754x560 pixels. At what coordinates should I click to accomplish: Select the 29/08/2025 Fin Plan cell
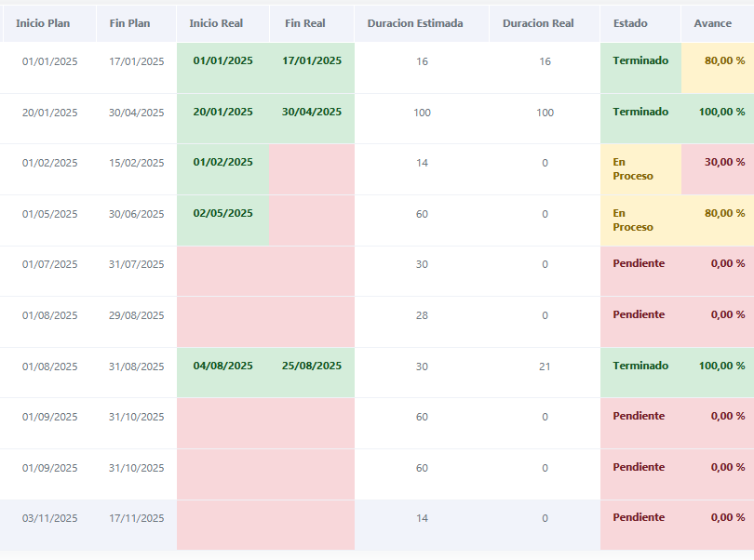(136, 315)
